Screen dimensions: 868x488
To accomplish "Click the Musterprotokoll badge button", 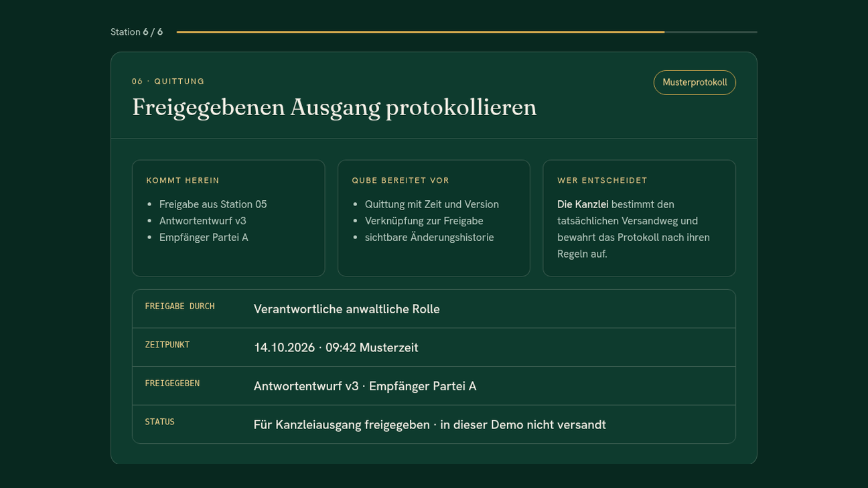I will click(x=695, y=82).
